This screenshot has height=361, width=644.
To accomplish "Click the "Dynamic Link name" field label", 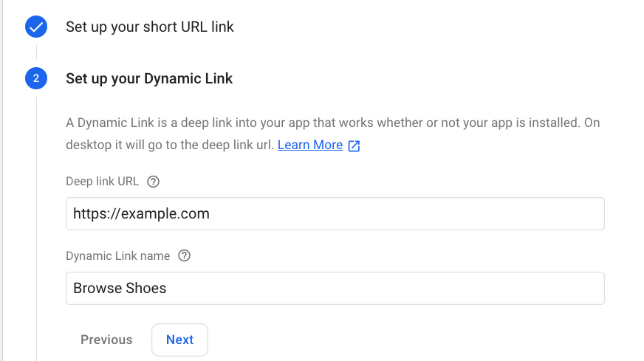I will pyautogui.click(x=117, y=256).
